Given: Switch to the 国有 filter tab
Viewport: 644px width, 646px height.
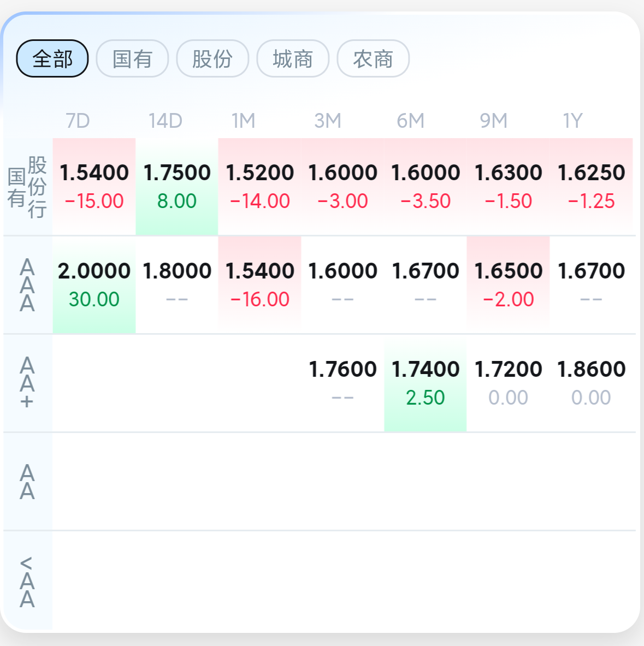Looking at the screenshot, I should 132,58.
